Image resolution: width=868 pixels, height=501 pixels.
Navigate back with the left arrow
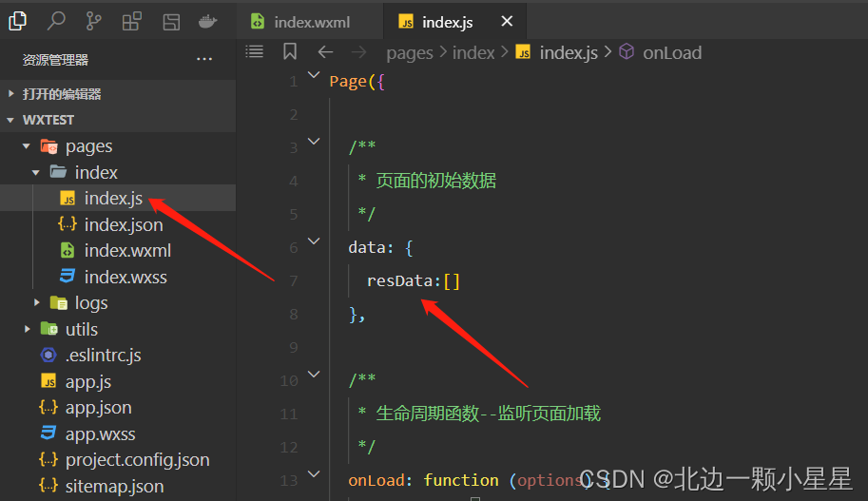coord(325,52)
